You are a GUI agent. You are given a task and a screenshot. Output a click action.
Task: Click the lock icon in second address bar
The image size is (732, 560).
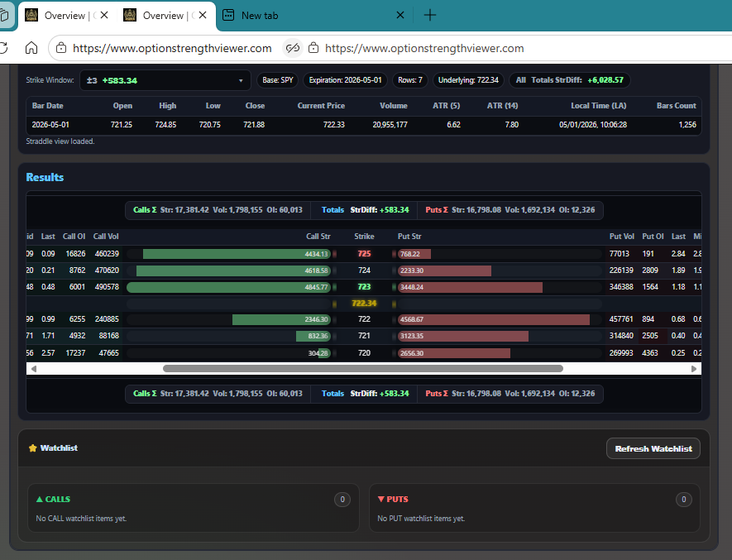tap(313, 48)
